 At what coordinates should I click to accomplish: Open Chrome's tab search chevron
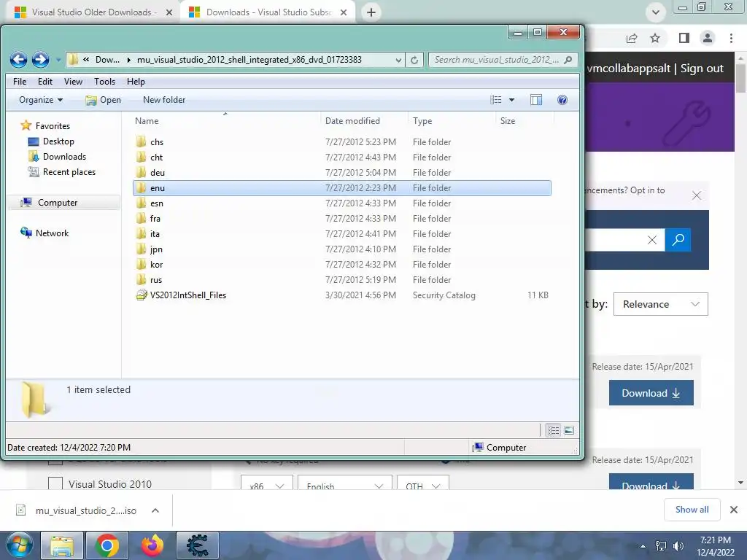click(656, 12)
